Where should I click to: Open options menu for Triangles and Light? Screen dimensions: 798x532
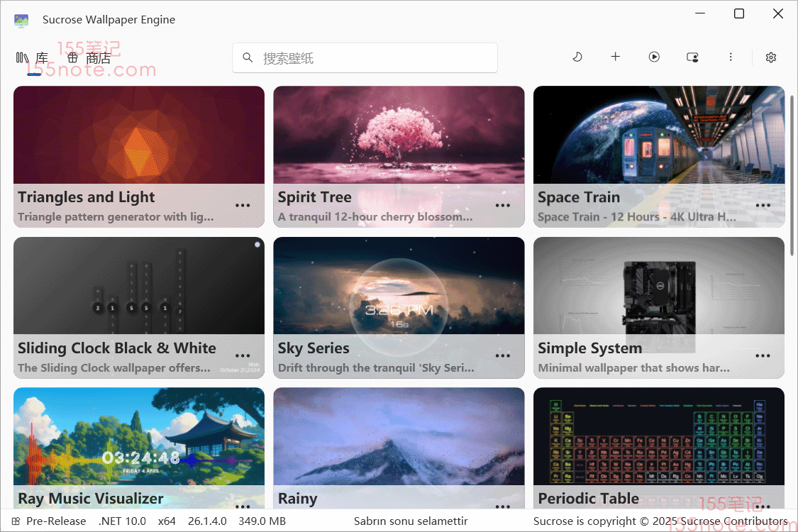tap(243, 206)
